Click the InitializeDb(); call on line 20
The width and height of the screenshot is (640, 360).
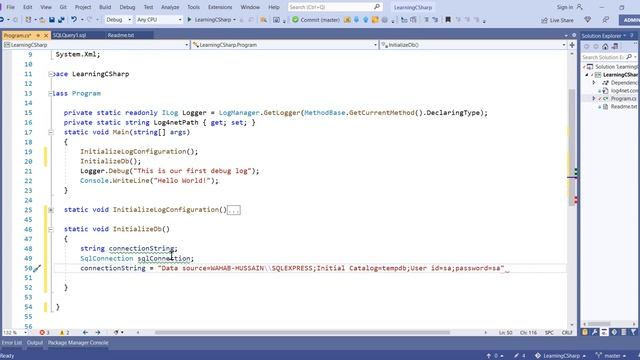coord(111,161)
